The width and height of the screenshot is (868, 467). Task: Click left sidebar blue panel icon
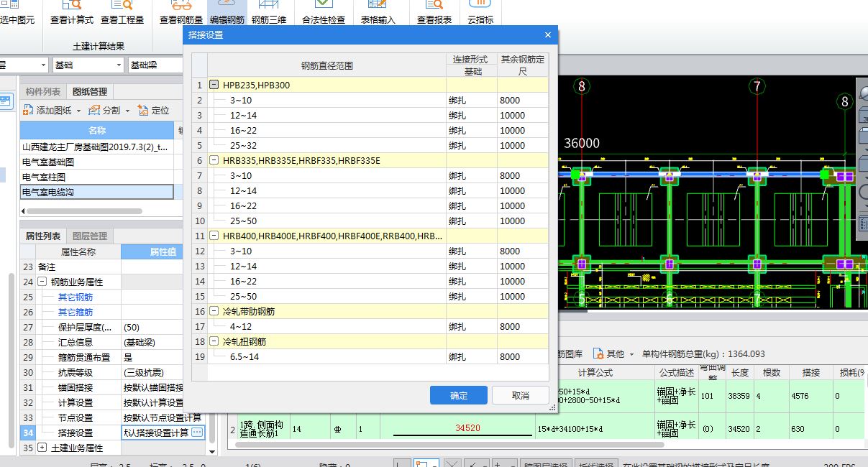[x=6, y=101]
